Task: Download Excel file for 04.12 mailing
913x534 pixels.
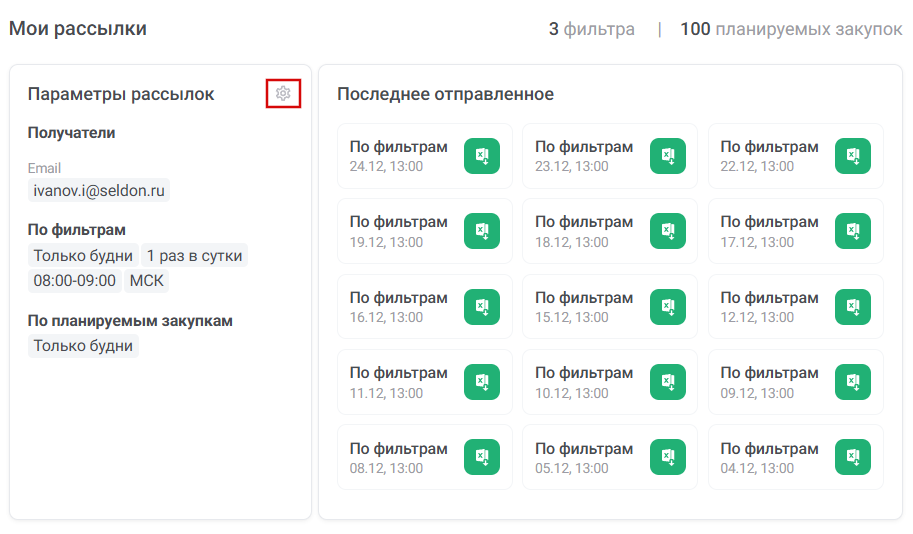Action: [853, 457]
